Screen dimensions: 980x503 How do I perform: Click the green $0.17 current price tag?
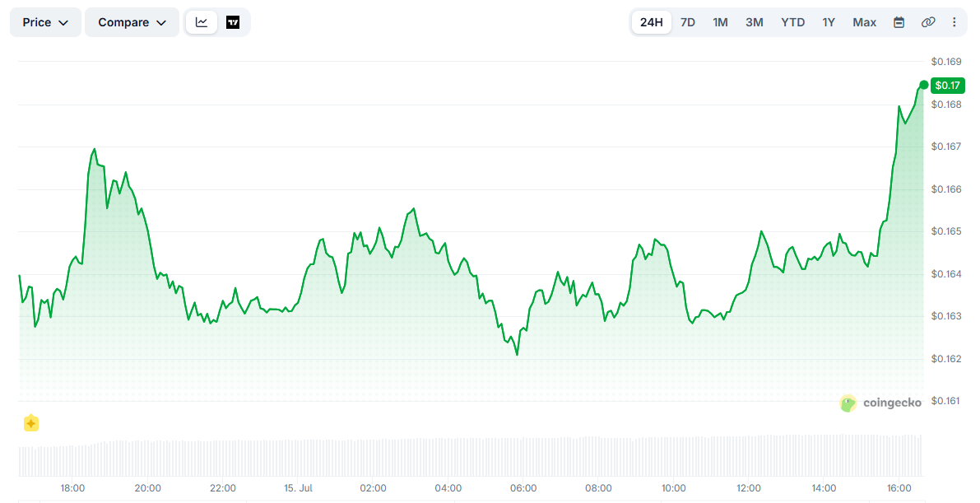[948, 85]
